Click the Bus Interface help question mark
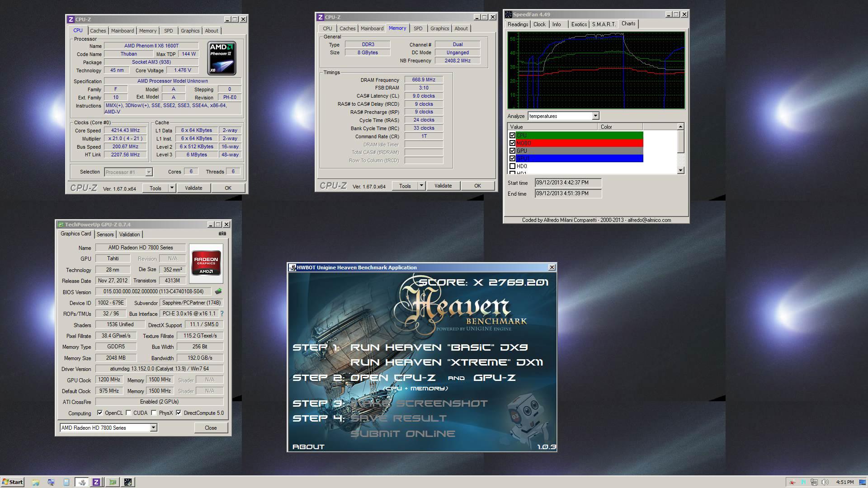 coord(222,314)
